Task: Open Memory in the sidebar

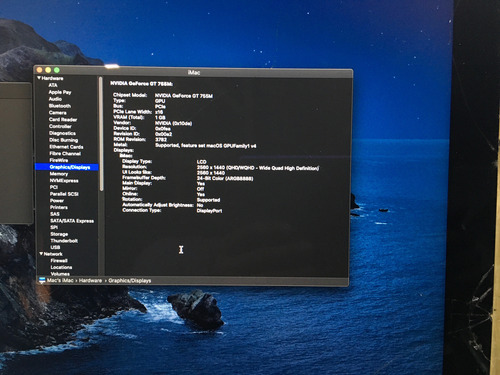Action: point(59,174)
